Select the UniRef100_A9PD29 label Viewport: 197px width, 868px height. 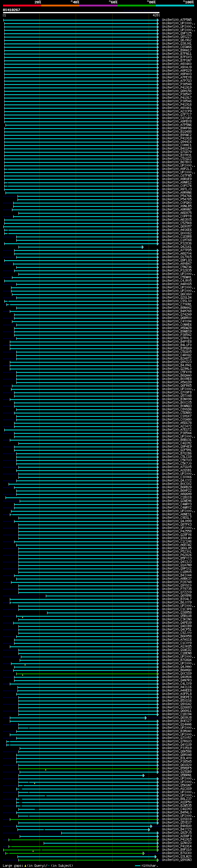click(177, 71)
